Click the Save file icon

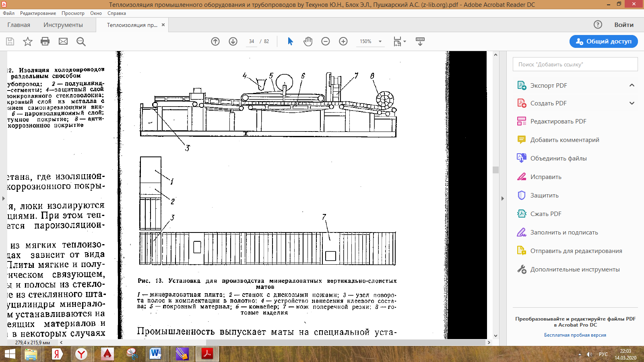pos(10,41)
